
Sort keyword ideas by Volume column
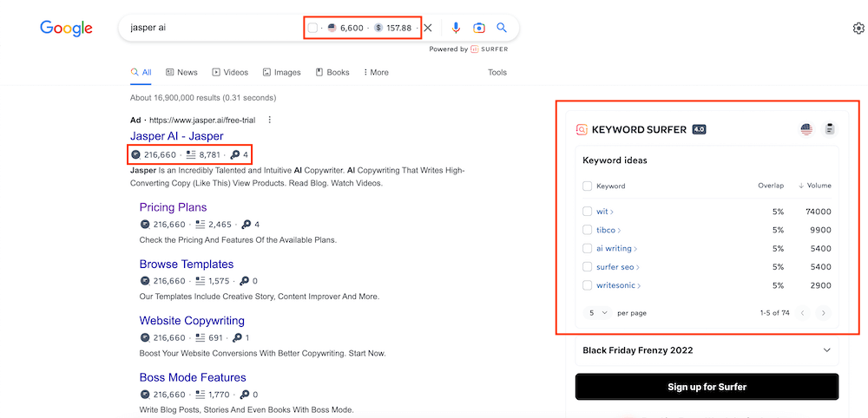coord(815,186)
